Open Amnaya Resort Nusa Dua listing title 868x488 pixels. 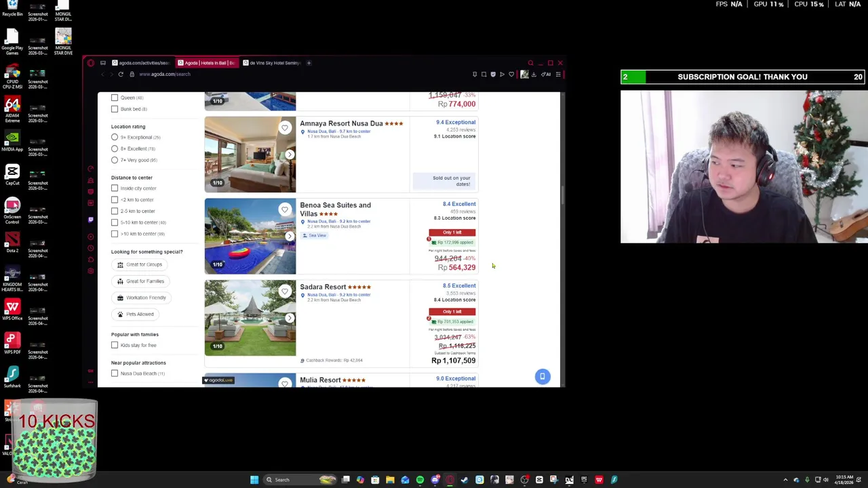(x=341, y=123)
